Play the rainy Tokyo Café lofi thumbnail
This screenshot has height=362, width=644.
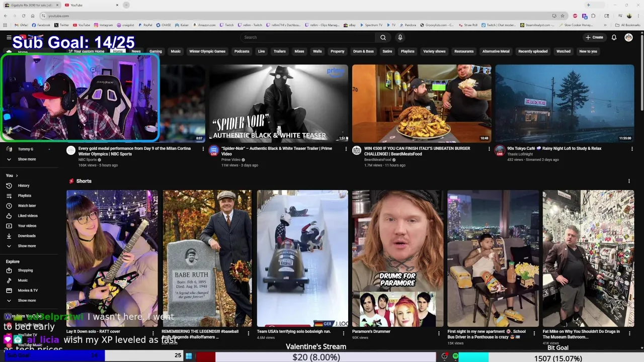[x=565, y=103]
